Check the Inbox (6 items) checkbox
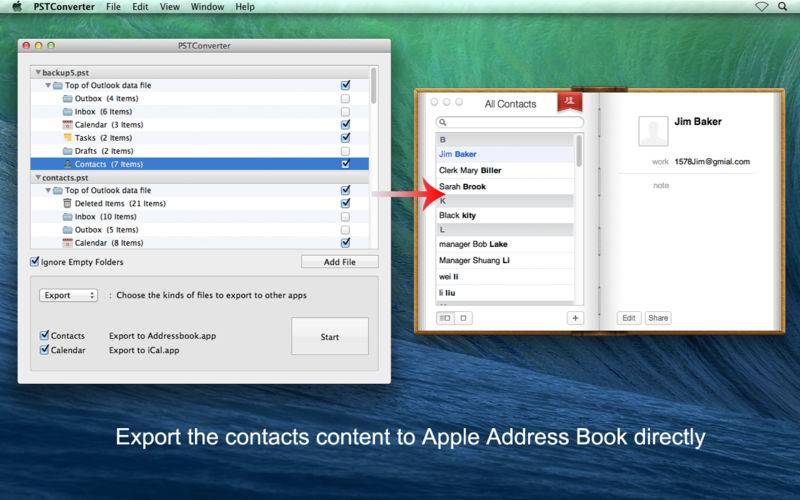Screen dimensions: 800x500 pos(345,112)
